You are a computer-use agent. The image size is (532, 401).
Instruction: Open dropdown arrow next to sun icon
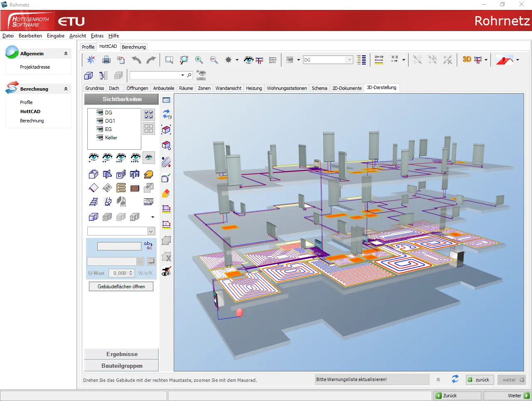tap(237, 60)
